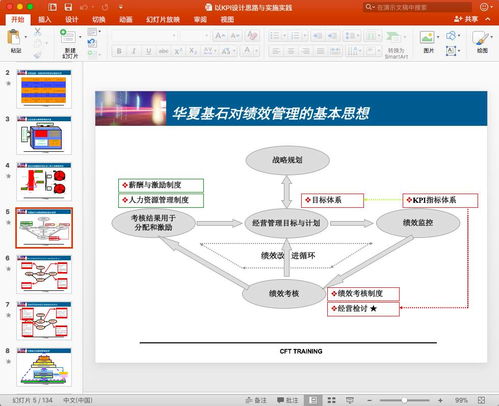Toggle Align Right paragraph button
Image resolution: width=499 pixels, height=406 pixels.
coord(306,51)
